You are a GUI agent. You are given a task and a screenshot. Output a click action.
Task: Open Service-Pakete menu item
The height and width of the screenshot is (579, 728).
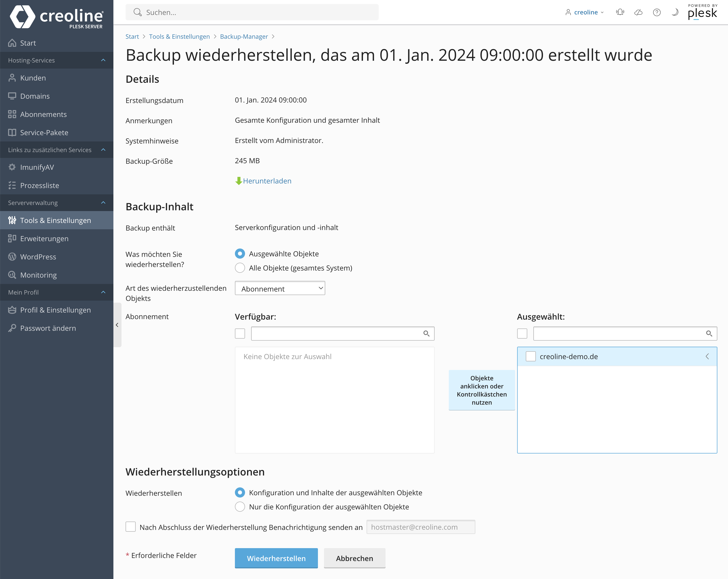pyautogui.click(x=57, y=133)
